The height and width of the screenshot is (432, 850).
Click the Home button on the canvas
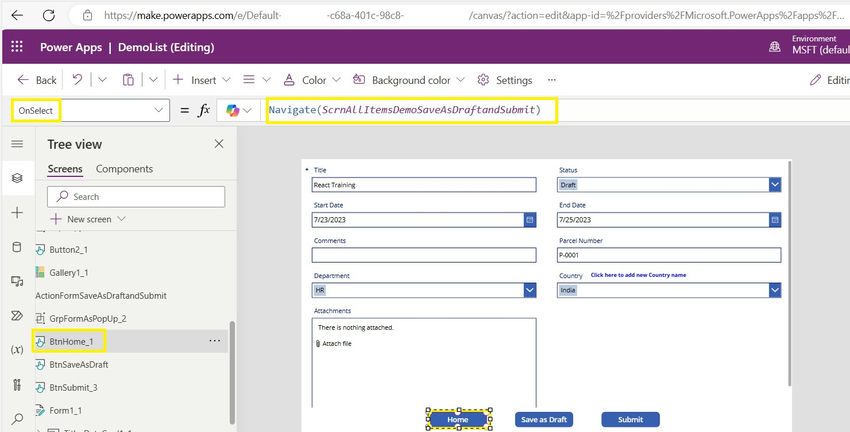tap(458, 420)
